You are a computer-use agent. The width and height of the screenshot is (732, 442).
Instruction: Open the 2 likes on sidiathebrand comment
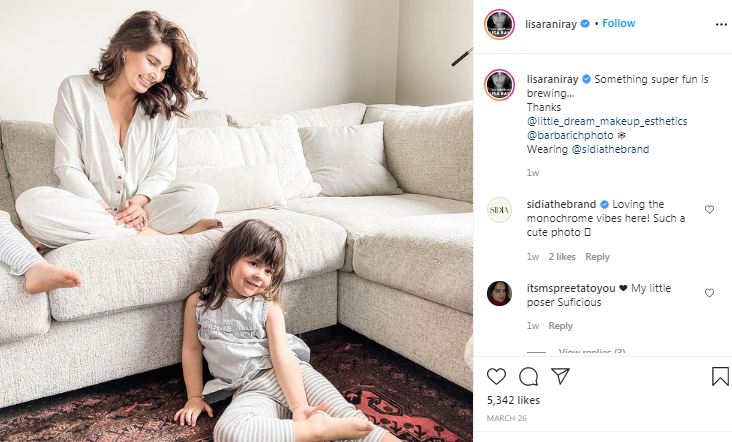562,257
